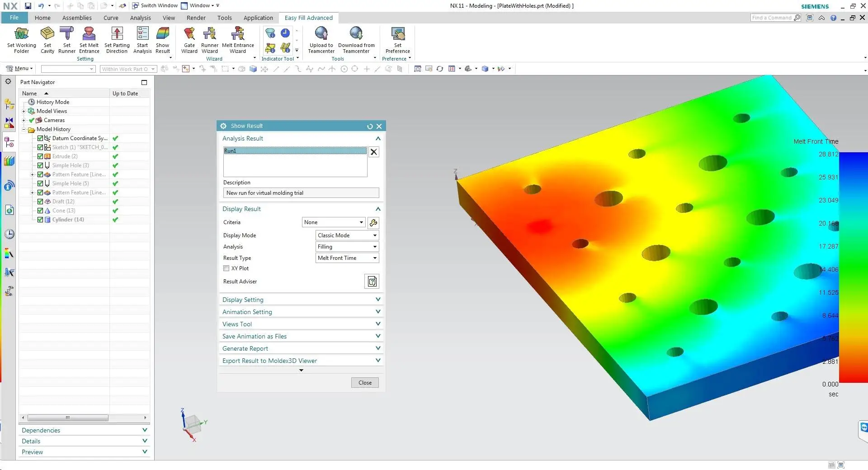Click the Melt Front Time color legend bar

pyautogui.click(x=853, y=268)
